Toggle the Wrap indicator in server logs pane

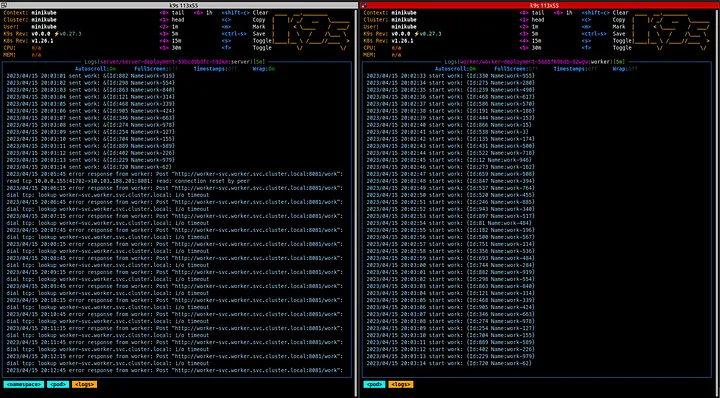(x=263, y=69)
